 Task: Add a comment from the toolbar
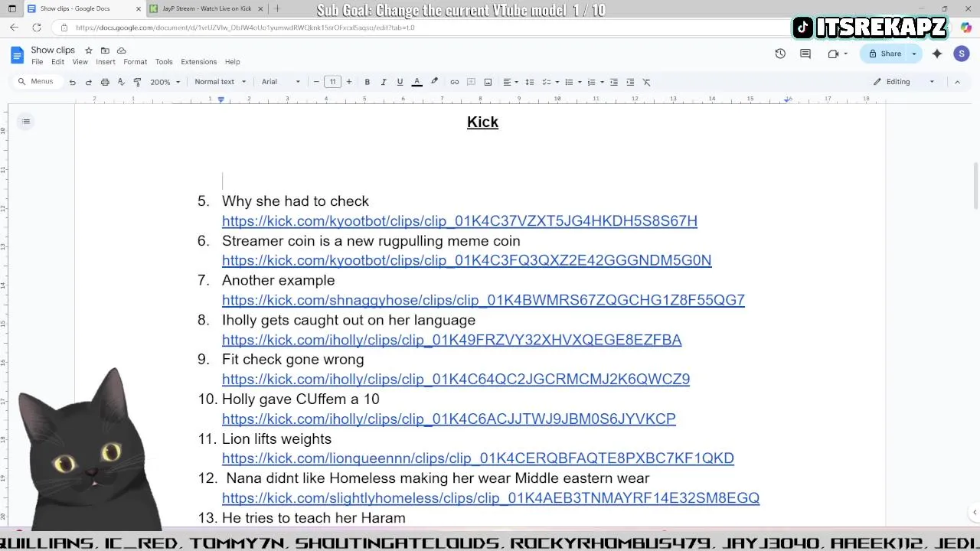pyautogui.click(x=471, y=82)
